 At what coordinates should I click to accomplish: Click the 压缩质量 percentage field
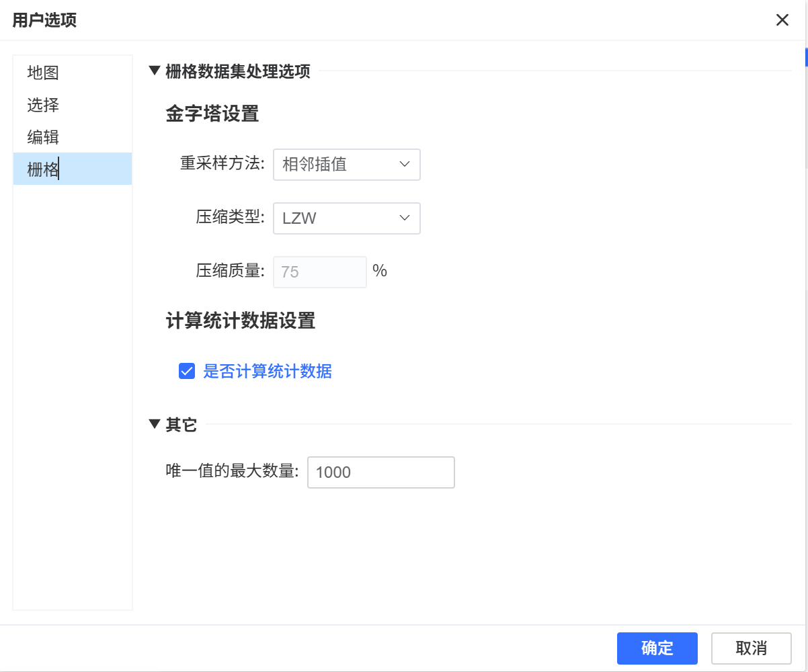319,271
